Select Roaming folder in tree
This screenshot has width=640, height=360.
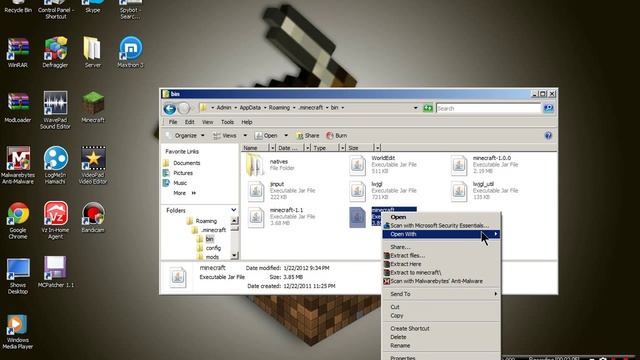pos(202,221)
